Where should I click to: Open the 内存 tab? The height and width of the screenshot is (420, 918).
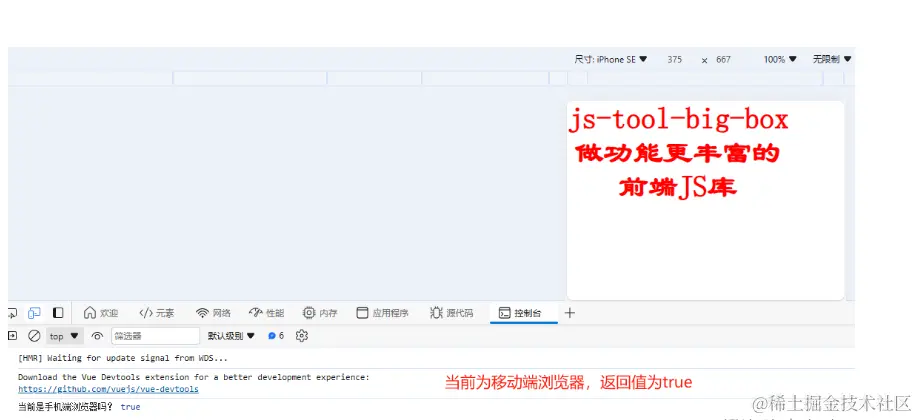320,313
